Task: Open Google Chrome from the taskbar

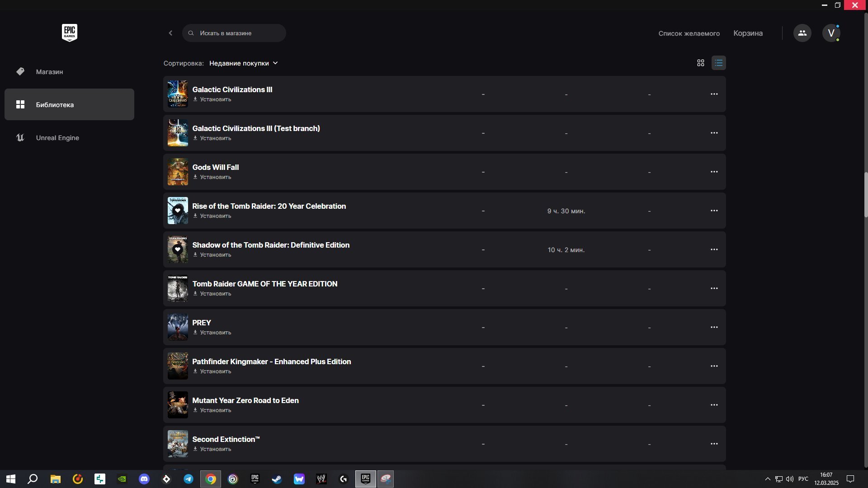Action: click(x=211, y=479)
